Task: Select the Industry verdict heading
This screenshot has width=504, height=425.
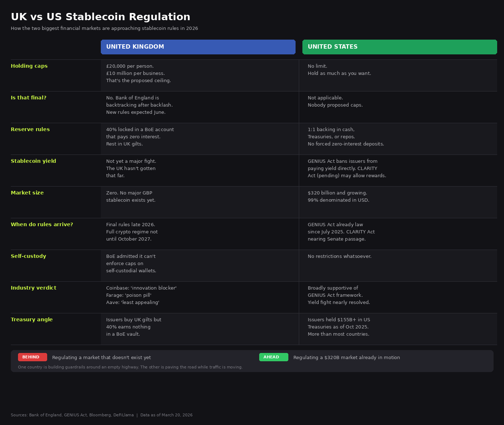Action: [x=33, y=288]
